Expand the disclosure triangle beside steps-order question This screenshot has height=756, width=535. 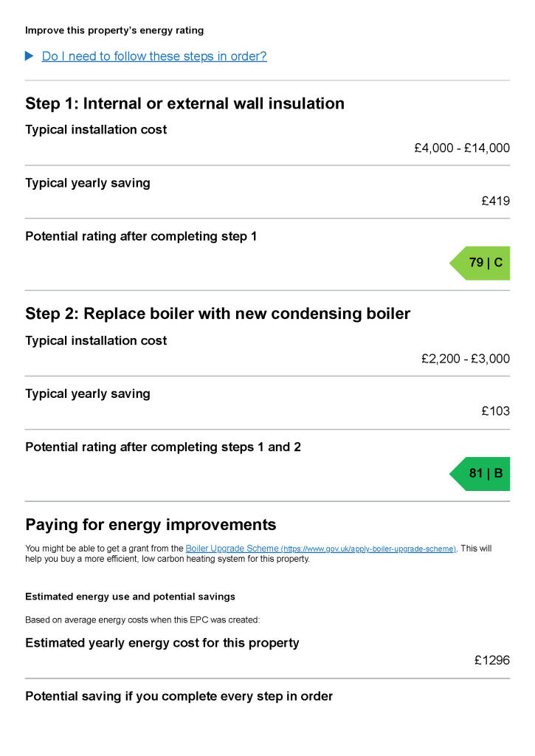[30, 56]
